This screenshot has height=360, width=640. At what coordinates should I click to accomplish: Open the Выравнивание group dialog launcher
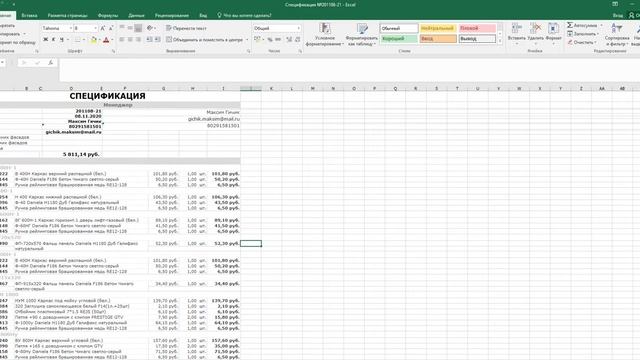coord(248,51)
